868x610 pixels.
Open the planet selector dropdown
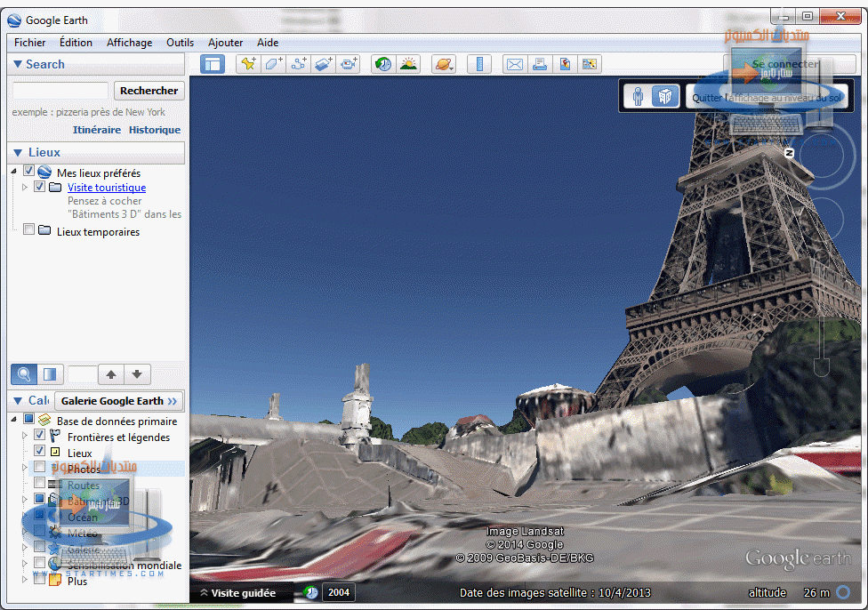pyautogui.click(x=443, y=64)
